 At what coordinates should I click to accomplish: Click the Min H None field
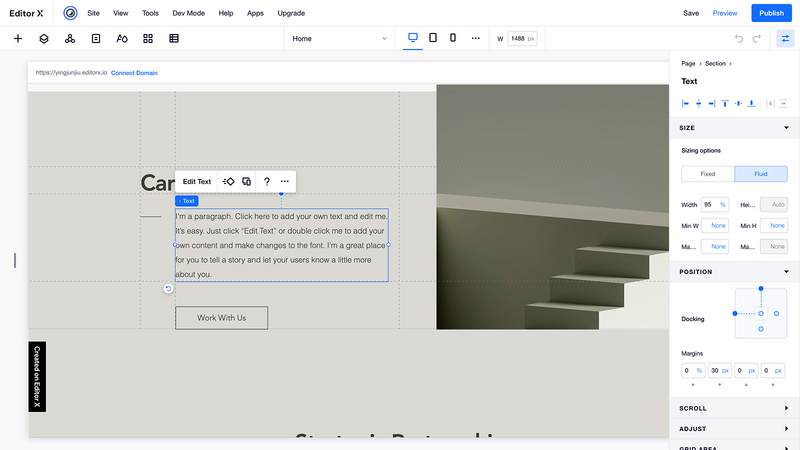774,226
